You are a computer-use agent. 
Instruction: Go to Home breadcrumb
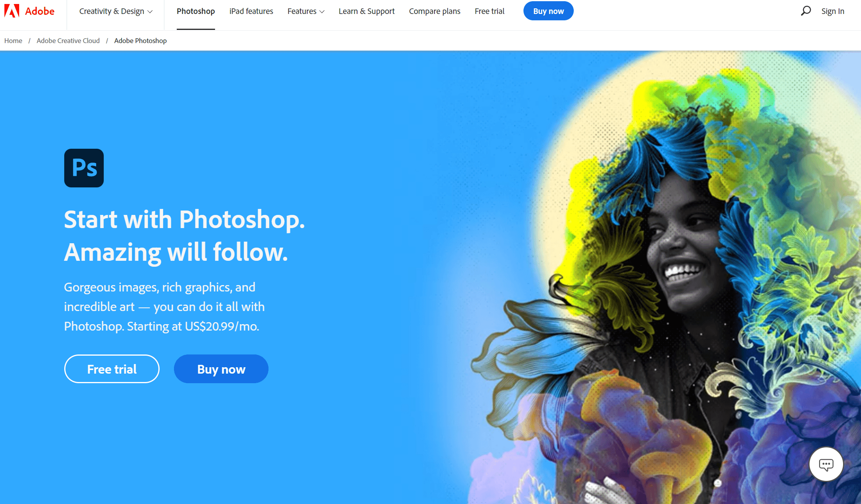tap(13, 41)
